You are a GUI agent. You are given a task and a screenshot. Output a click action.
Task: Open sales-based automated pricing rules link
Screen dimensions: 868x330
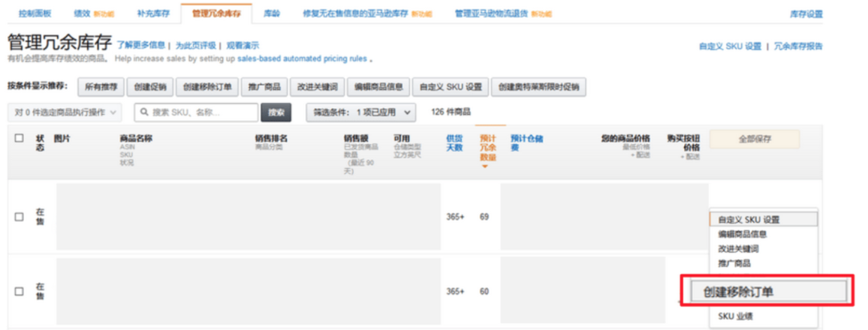coord(302,58)
